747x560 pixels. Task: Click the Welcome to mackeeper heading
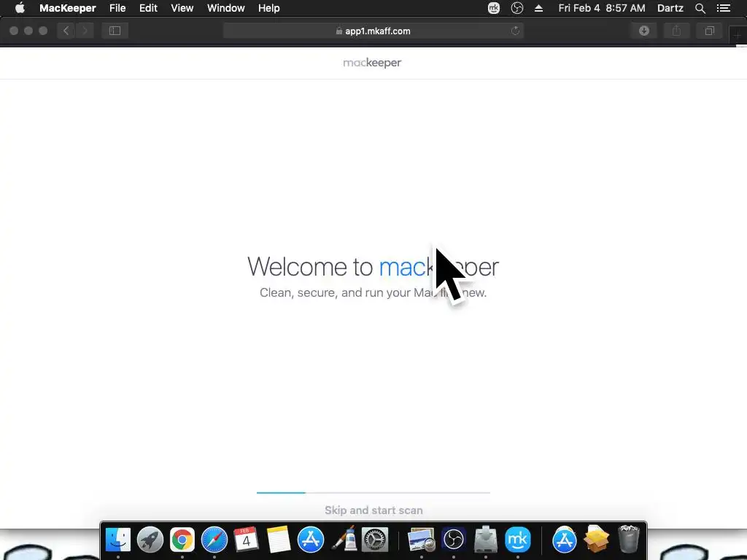click(373, 266)
